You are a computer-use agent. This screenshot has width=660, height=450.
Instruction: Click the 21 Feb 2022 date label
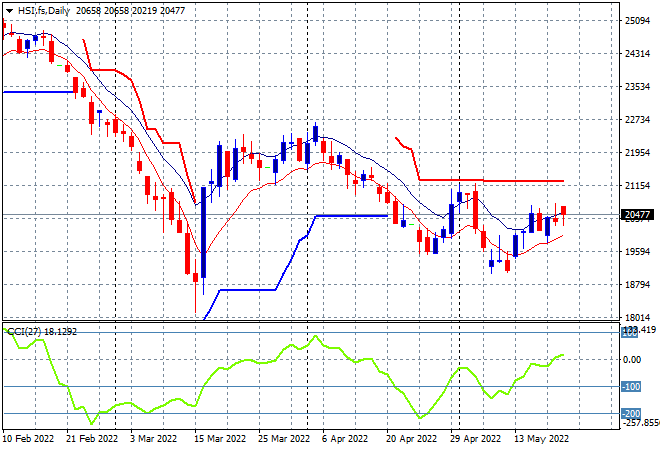92,439
